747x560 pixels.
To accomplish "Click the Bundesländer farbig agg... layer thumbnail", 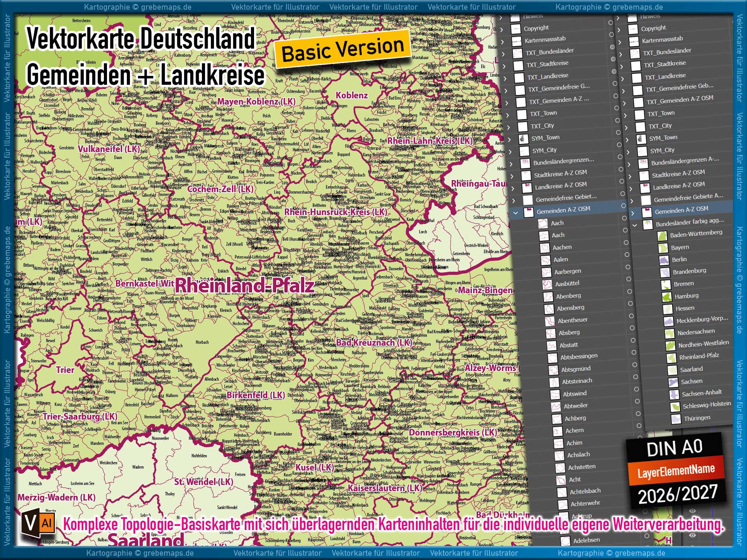I will point(647,224).
